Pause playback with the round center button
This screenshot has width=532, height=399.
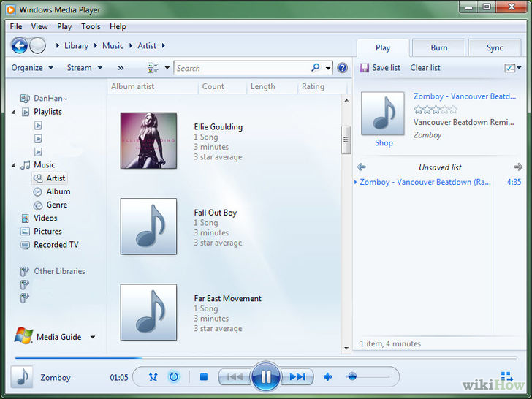click(x=266, y=376)
